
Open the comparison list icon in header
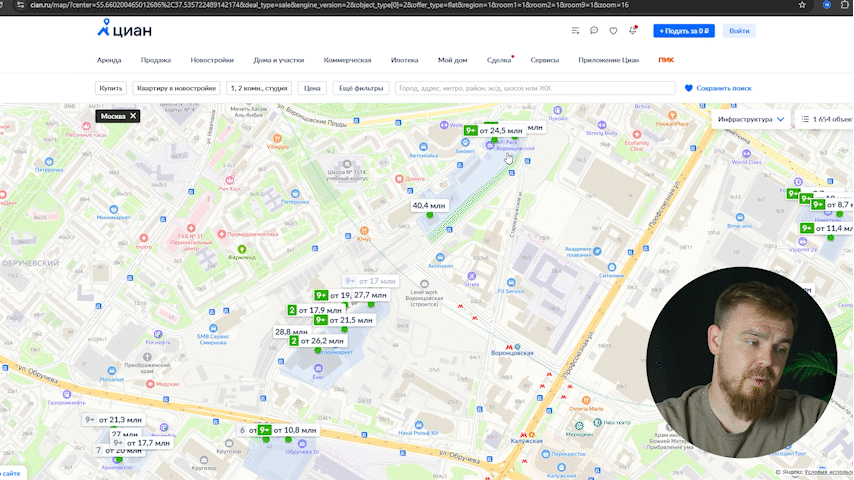[x=575, y=31]
